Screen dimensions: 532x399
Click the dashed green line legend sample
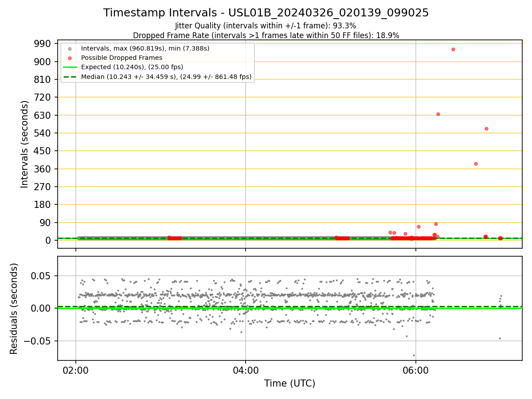click(70, 77)
